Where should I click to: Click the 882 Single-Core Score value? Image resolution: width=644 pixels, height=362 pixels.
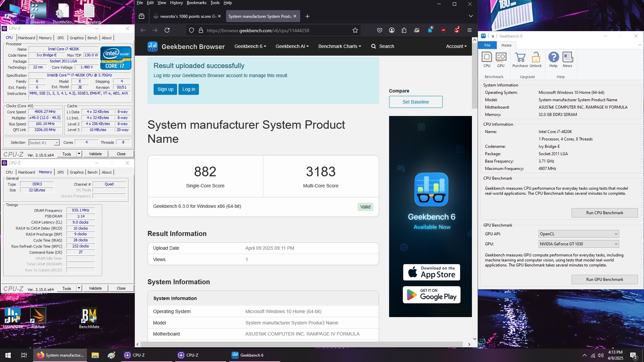205,172
